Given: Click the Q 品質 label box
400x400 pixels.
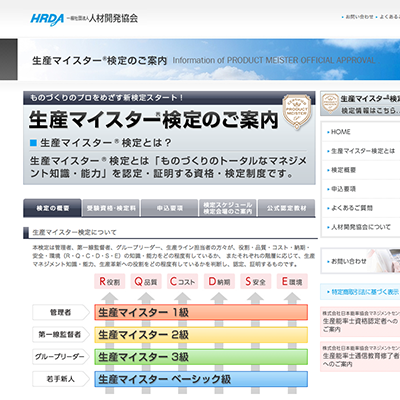Looking at the screenshot, I should (146, 282).
